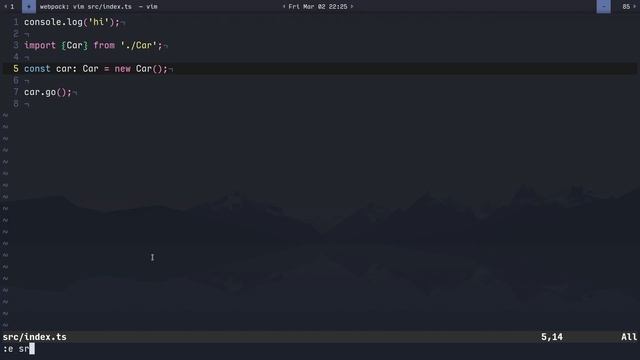Select session number 1 in the top bar
Viewport: 640px width, 360px height.
pyautogui.click(x=12, y=7)
